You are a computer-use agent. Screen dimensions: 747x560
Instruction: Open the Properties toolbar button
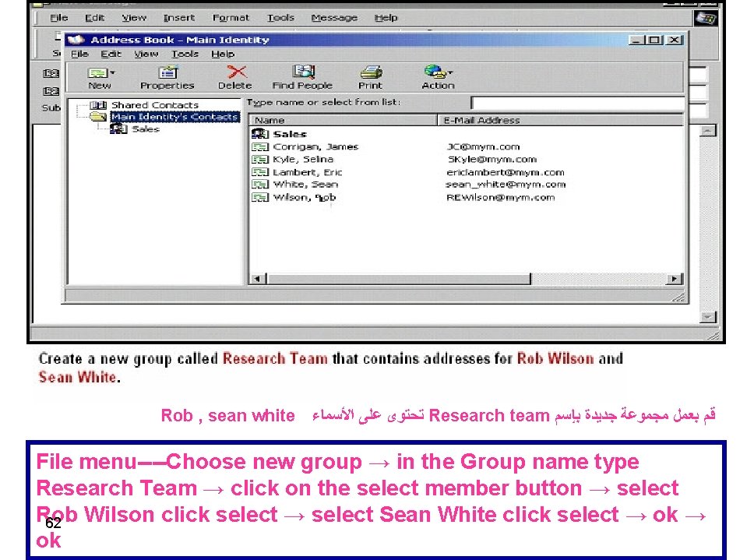[167, 78]
